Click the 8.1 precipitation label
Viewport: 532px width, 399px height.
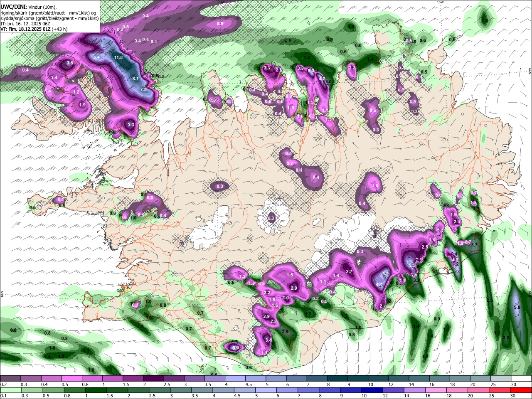(135, 79)
